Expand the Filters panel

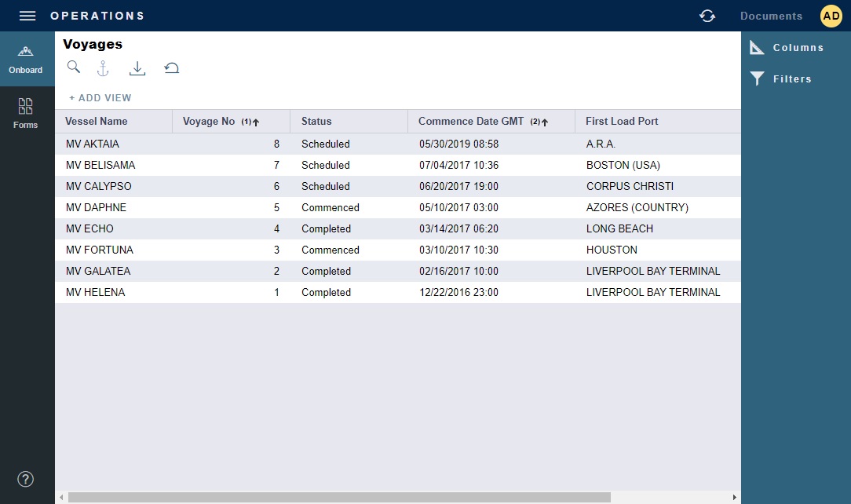click(x=782, y=79)
